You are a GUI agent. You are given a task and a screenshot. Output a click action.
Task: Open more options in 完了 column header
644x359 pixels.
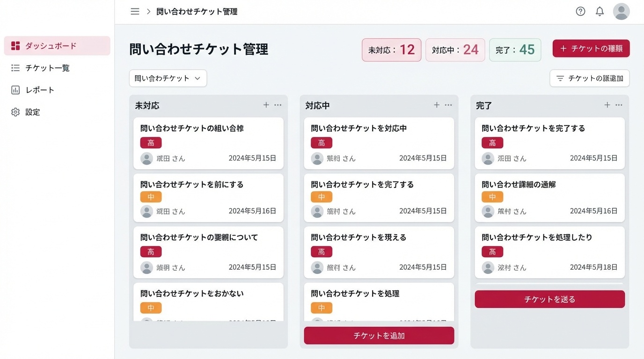coord(619,105)
